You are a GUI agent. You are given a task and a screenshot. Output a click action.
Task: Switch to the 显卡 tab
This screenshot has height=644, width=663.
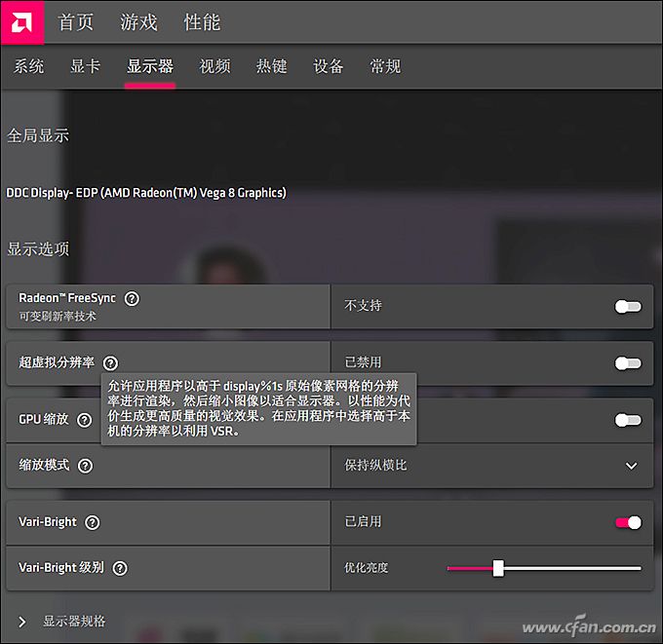[85, 66]
